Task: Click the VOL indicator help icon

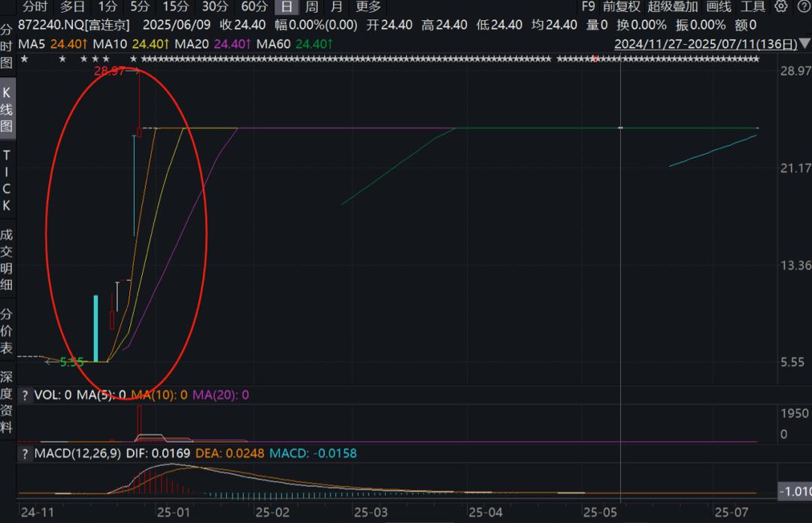Action: click(25, 395)
